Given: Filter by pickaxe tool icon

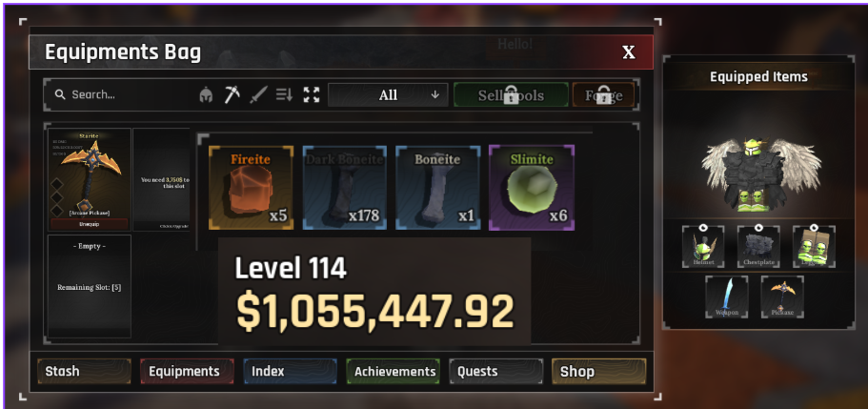Looking at the screenshot, I should click(x=232, y=94).
